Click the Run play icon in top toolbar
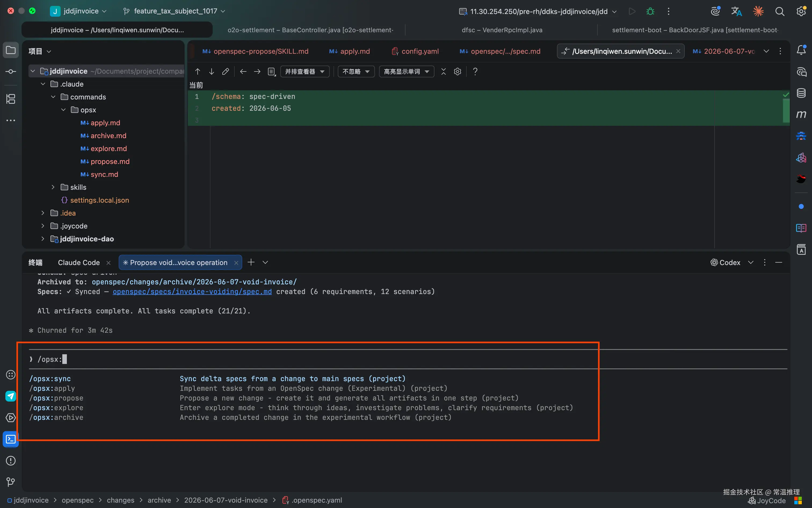This screenshot has width=812, height=508. [x=632, y=11]
